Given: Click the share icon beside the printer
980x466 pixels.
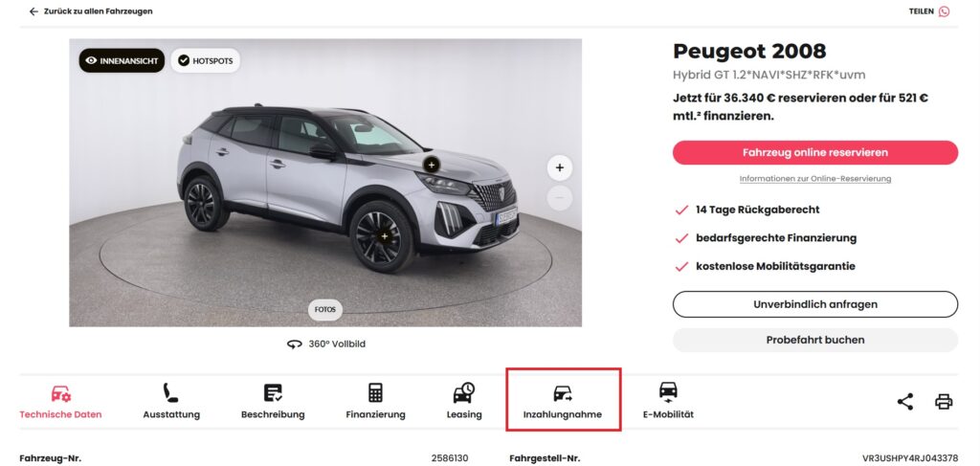Looking at the screenshot, I should [x=905, y=402].
